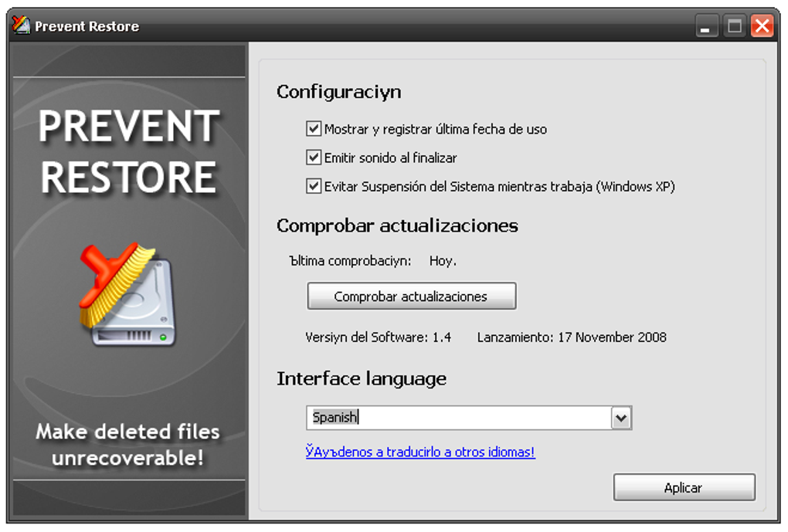This screenshot has width=788, height=532.
Task: Click the Comprobar actualizaciones section heading
Action: point(397,225)
